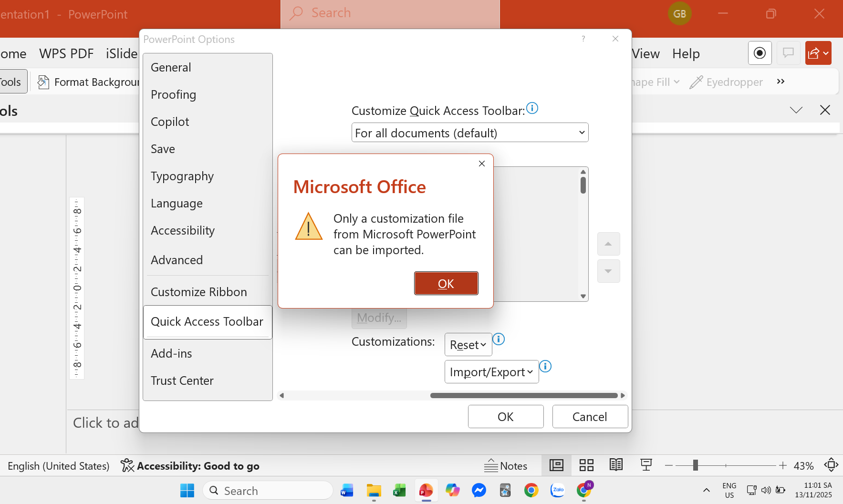
Task: Open the WPS PDF ribbon tab
Action: [x=66, y=53]
